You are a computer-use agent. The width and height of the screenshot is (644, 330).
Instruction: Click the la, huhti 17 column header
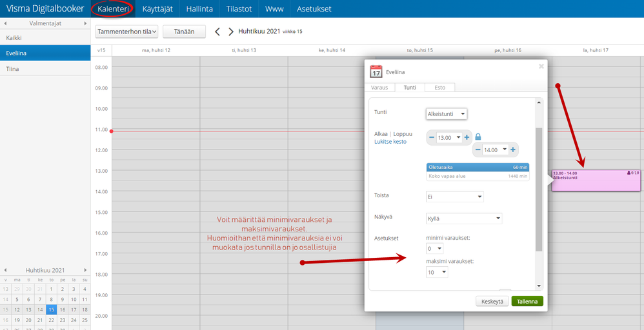click(596, 50)
